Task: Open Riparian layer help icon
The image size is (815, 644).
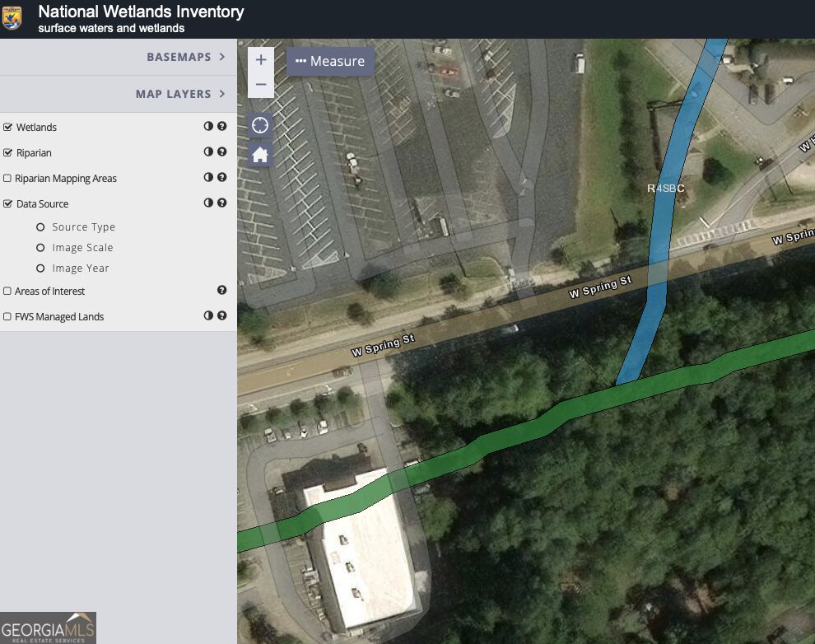Action: click(x=222, y=152)
